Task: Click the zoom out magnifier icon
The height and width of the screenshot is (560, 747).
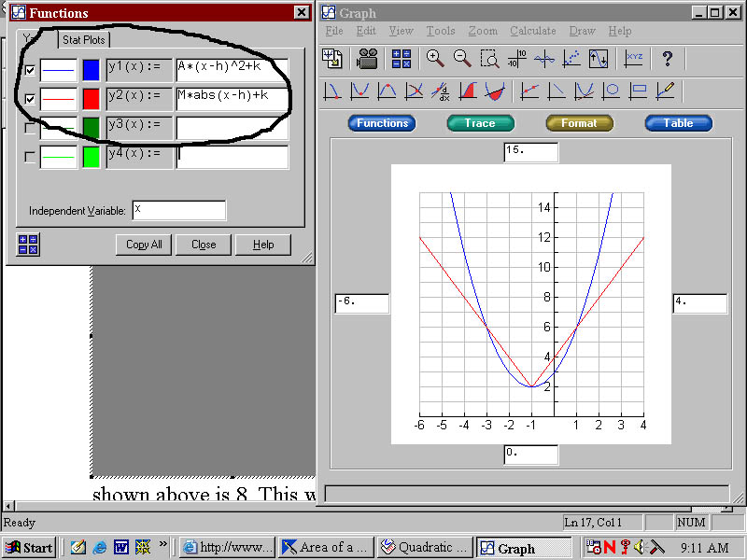Action: click(x=462, y=59)
